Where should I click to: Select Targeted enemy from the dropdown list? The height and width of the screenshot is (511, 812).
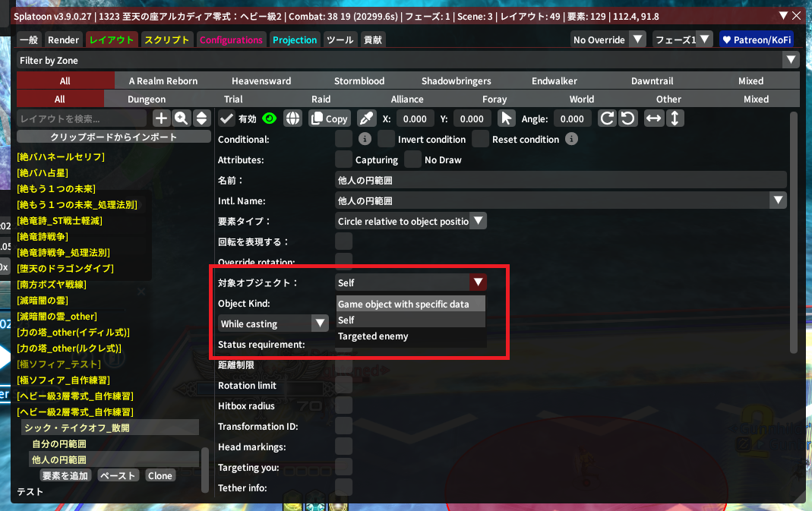(373, 336)
